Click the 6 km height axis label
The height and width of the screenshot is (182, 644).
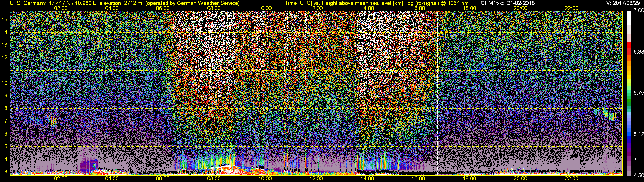pos(6,134)
